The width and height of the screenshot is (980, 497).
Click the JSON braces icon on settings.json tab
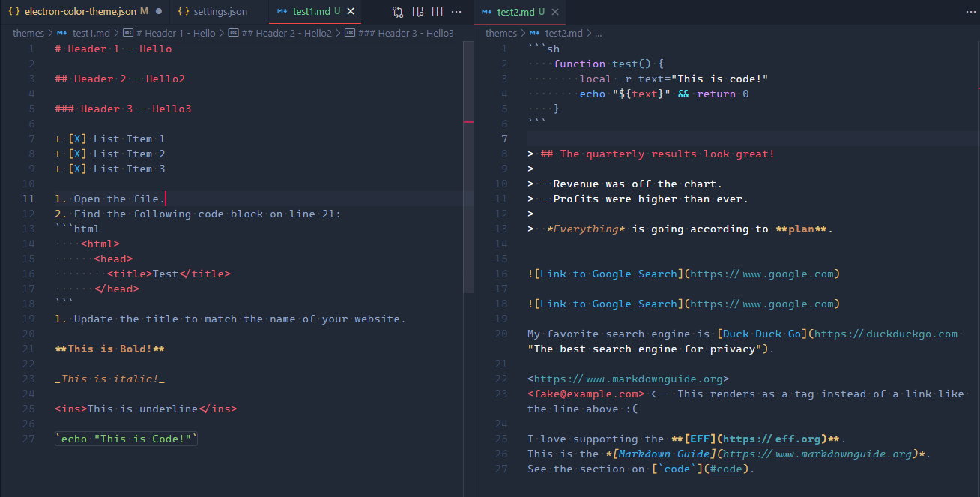coord(184,12)
